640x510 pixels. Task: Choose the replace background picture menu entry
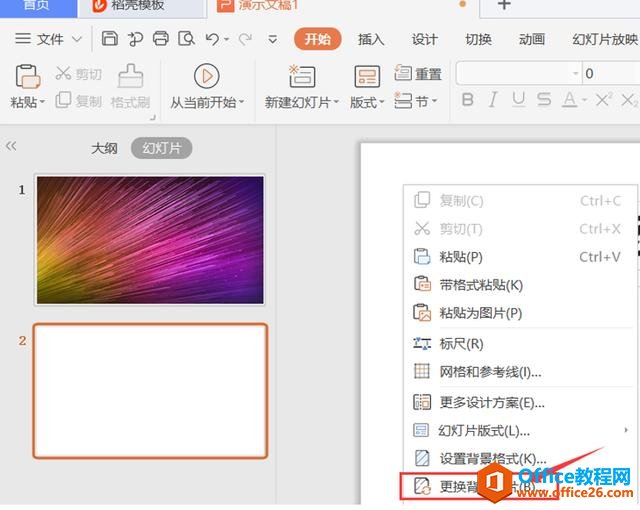(478, 486)
